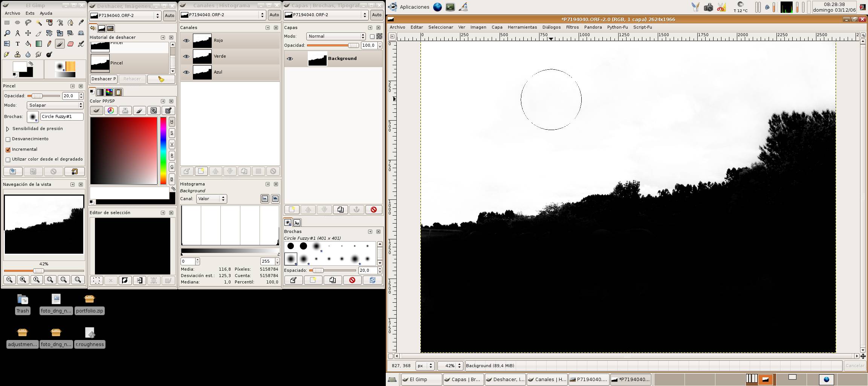Switch histogram to logarithmic view
868x386 pixels.
tap(275, 199)
